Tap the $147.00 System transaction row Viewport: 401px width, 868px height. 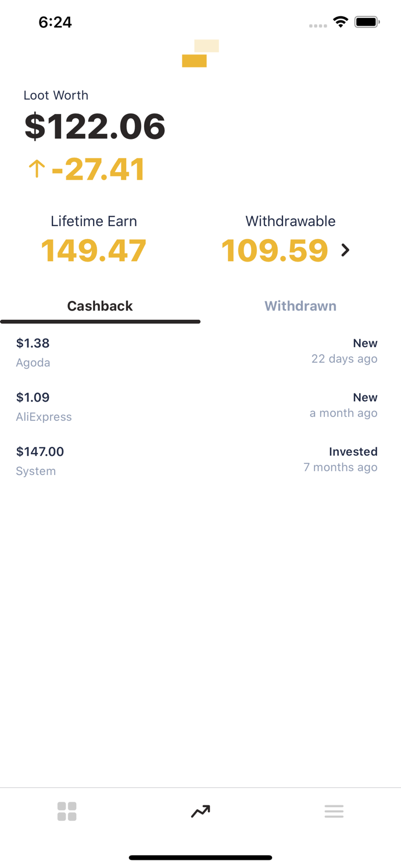tap(201, 459)
